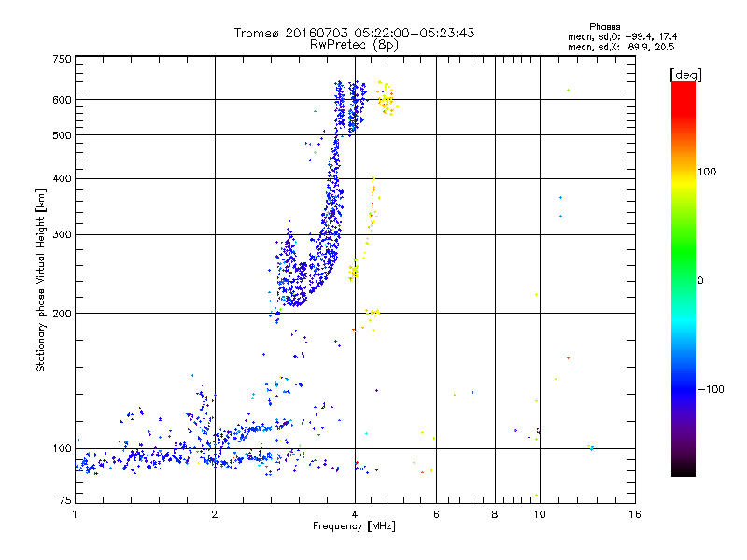The width and height of the screenshot is (747, 560).
Task: Click the x-axis title "Frequency [MHz]"
Action: coord(354,526)
